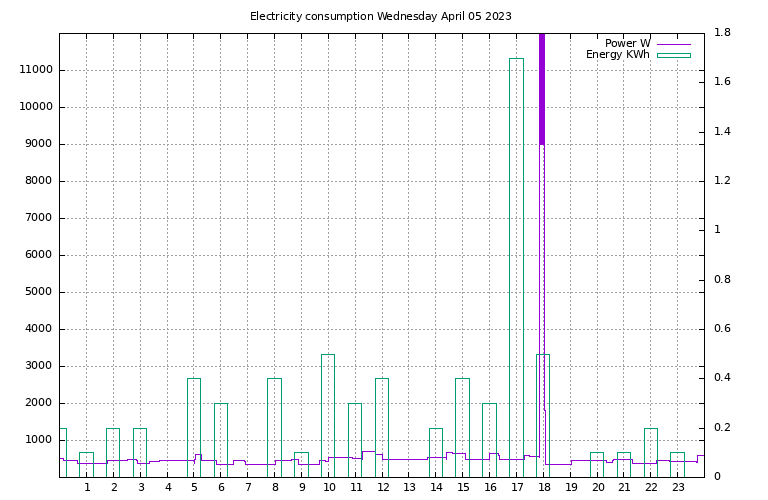Select the right axis value '1.8'
The image size is (768, 500).
click(x=722, y=32)
